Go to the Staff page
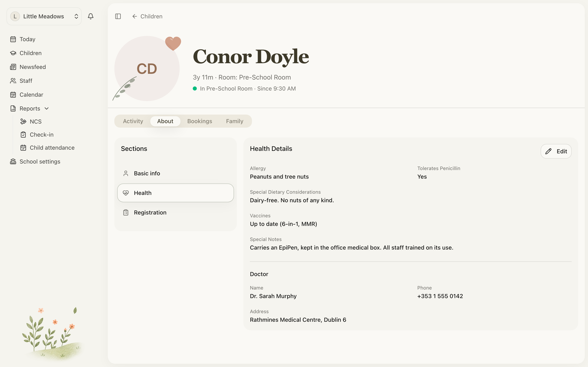The image size is (588, 367). coord(26,81)
